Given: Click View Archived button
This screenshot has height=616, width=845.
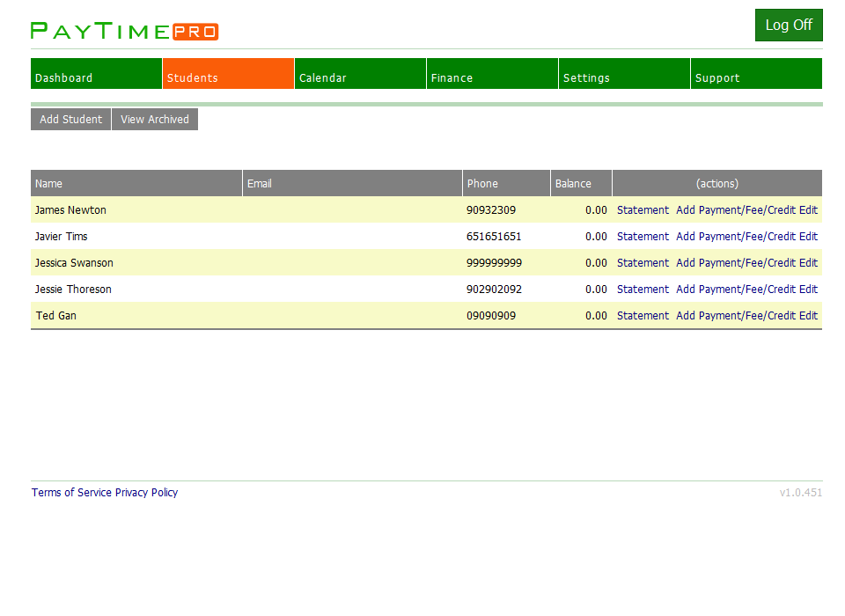Looking at the screenshot, I should tap(155, 119).
